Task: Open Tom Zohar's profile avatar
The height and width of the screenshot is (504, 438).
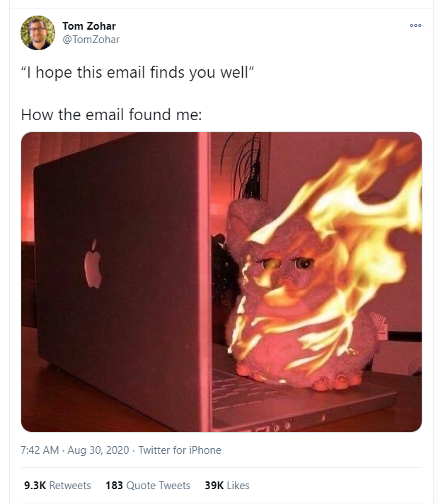Action: click(38, 33)
